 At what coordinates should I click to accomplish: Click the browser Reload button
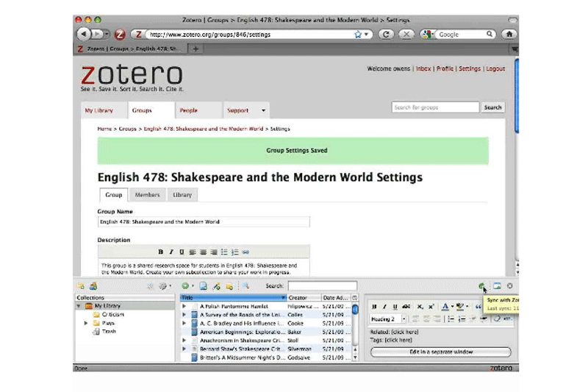pyautogui.click(x=386, y=35)
